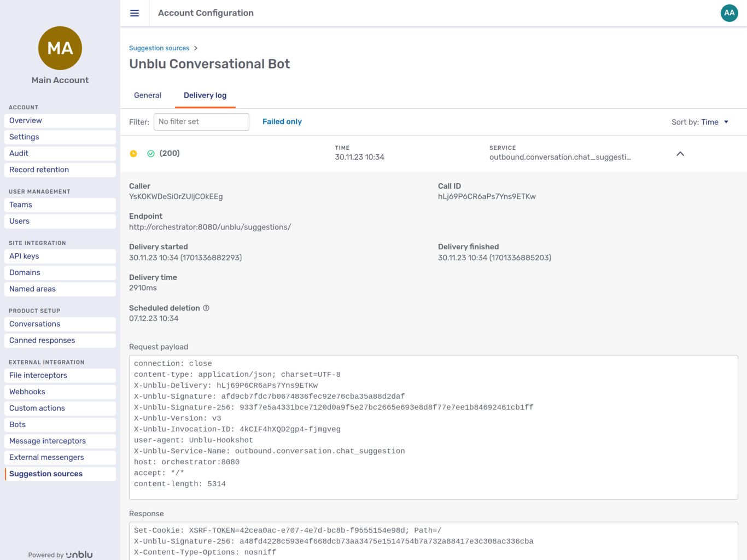Open the hamburger navigation menu
747x560 pixels.
pyautogui.click(x=135, y=13)
